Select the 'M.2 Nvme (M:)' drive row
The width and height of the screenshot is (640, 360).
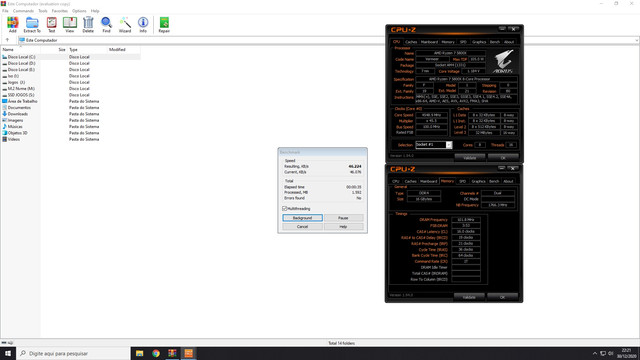pos(71,89)
